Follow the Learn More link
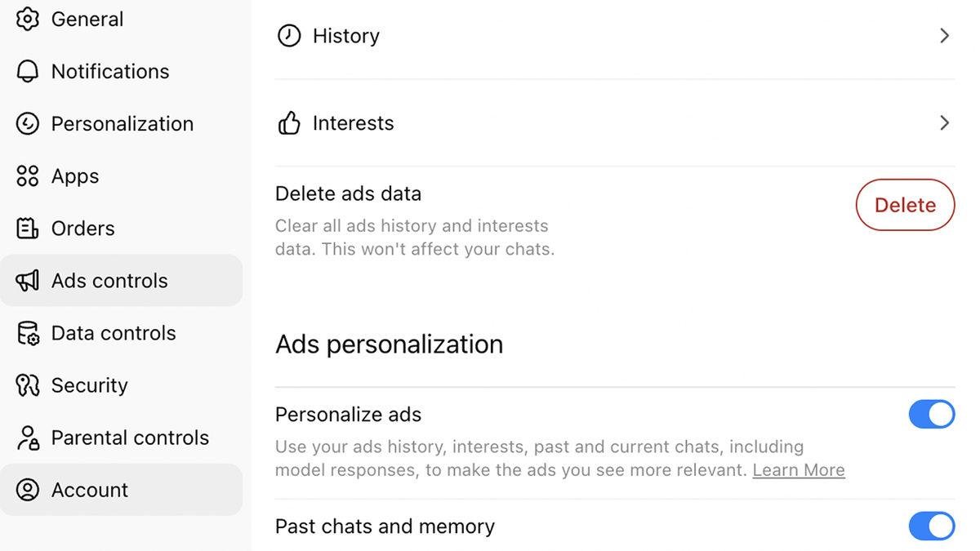 799,470
